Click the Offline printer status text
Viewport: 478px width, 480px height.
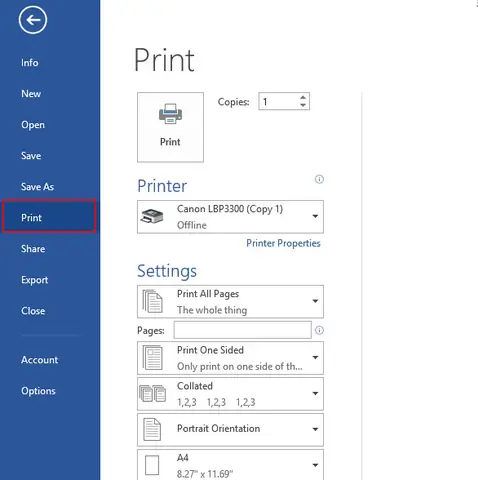pyautogui.click(x=192, y=225)
